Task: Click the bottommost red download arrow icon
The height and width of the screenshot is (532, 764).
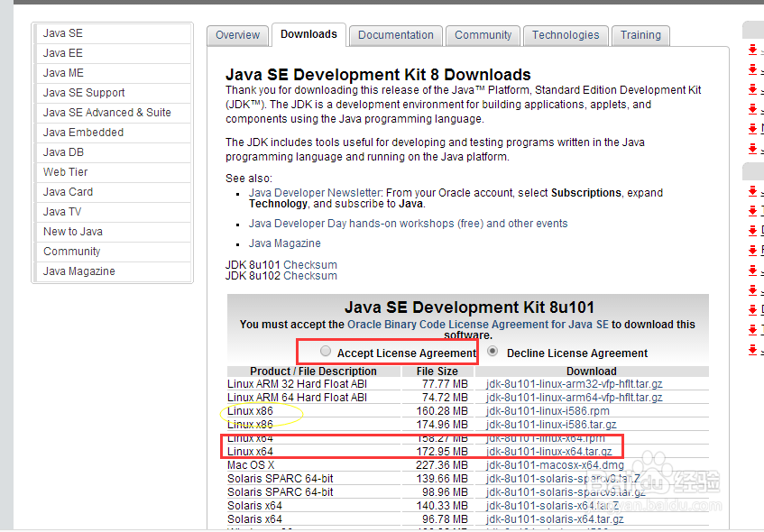Action: [752, 349]
